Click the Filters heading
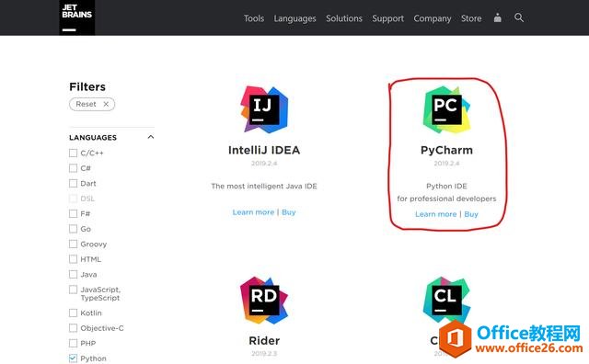The width and height of the screenshot is (589, 364). click(87, 86)
